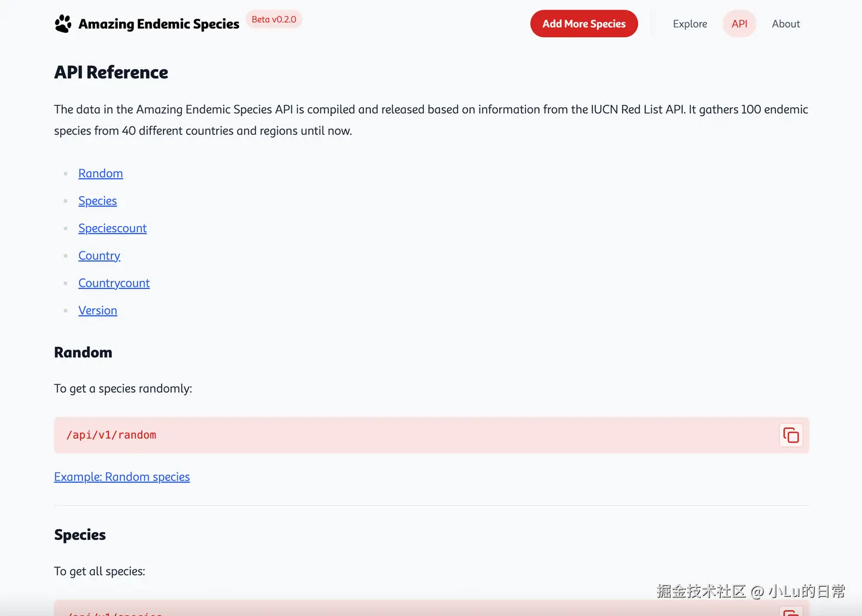This screenshot has width=862, height=616.
Task: Jump to the Species section link
Action: [98, 201]
